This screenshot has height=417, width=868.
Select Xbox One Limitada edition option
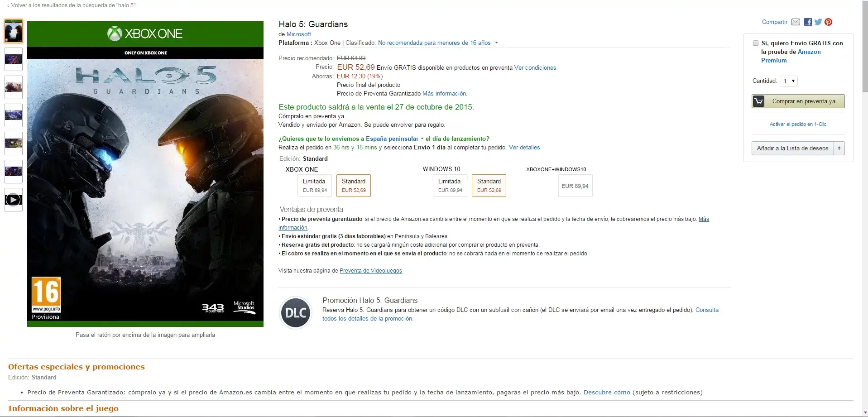314,186
